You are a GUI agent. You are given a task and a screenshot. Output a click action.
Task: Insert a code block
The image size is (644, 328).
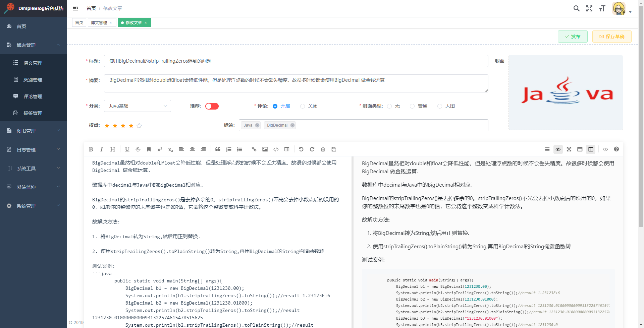[x=276, y=149]
